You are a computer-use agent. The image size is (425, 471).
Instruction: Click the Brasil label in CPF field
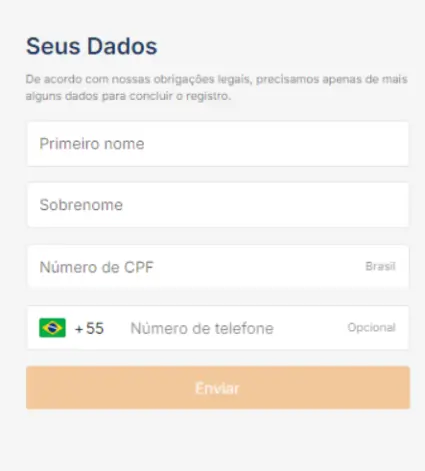pyautogui.click(x=380, y=266)
